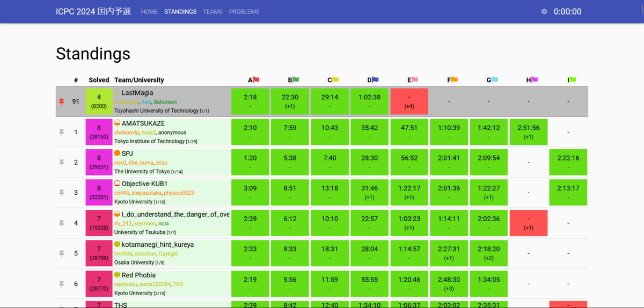The height and width of the screenshot is (308, 644).
Task: Click the 0:00:00 contest timer
Action: coord(567,11)
